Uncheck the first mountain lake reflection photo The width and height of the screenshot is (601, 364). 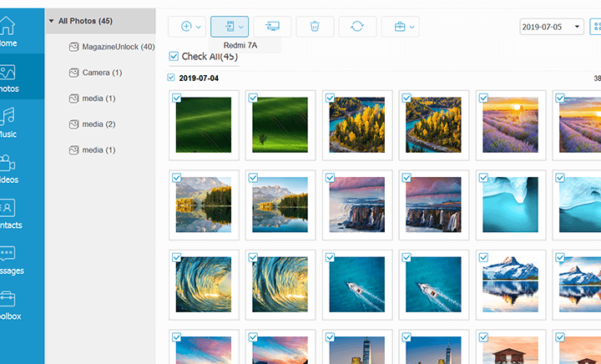click(x=176, y=178)
